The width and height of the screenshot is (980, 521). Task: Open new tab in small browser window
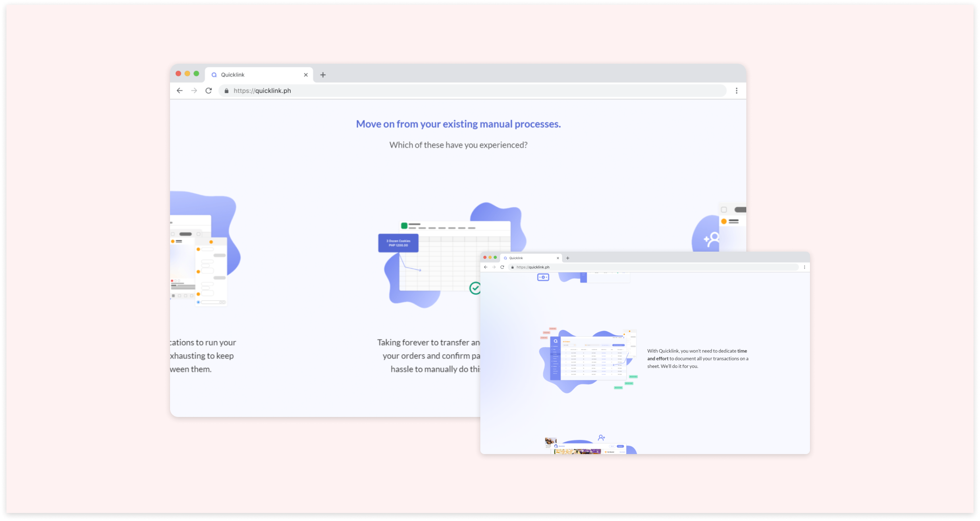pyautogui.click(x=568, y=258)
